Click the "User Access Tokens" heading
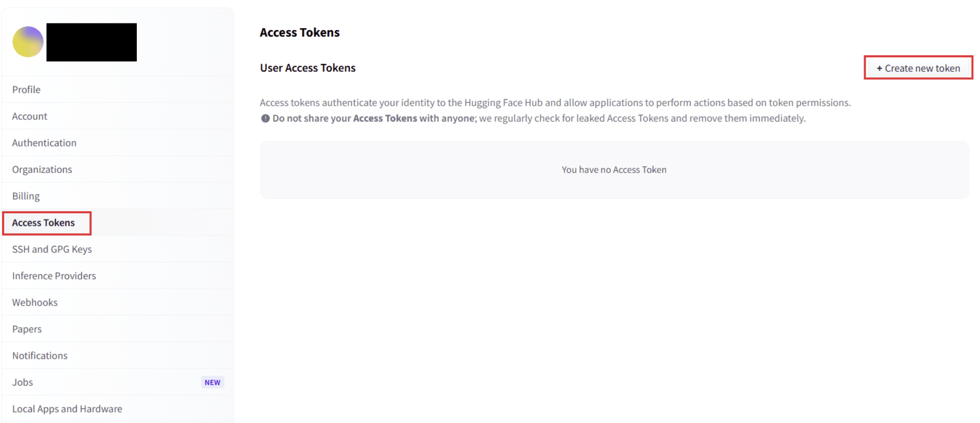This screenshot has height=423, width=980. click(308, 68)
